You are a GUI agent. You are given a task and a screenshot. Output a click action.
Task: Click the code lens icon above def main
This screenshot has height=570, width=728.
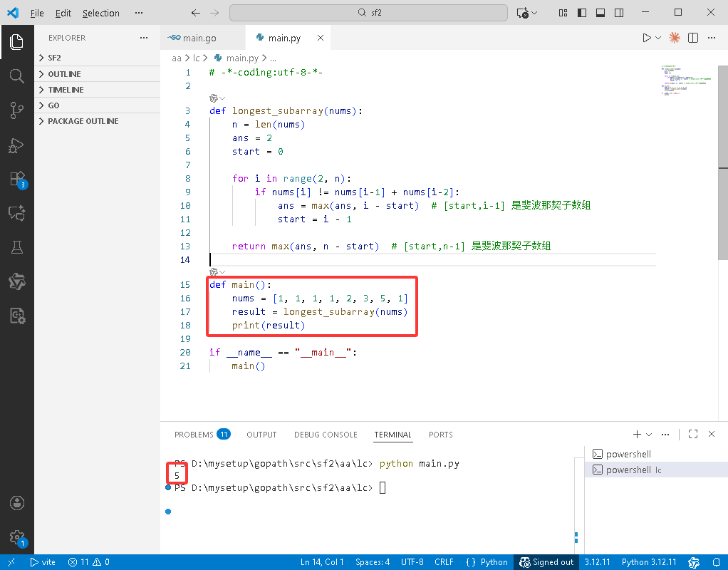coord(214,271)
